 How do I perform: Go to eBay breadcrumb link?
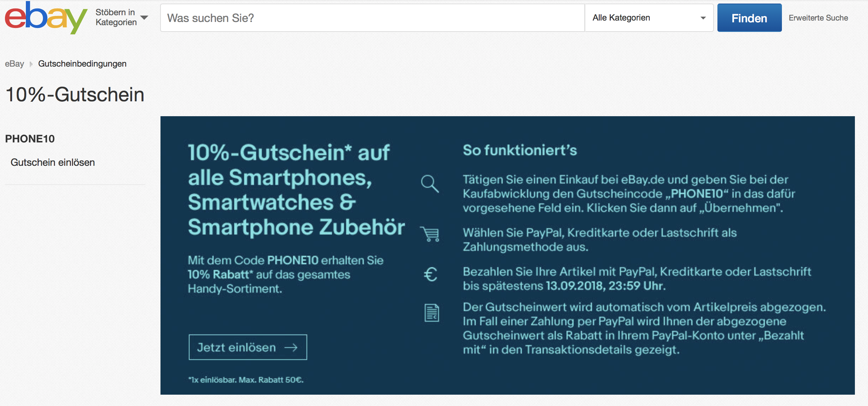click(x=14, y=64)
